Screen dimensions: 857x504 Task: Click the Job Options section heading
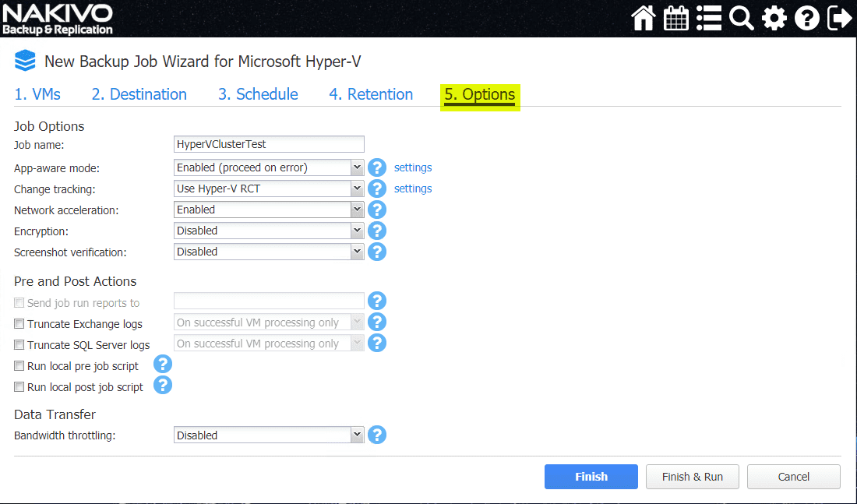[x=49, y=126]
